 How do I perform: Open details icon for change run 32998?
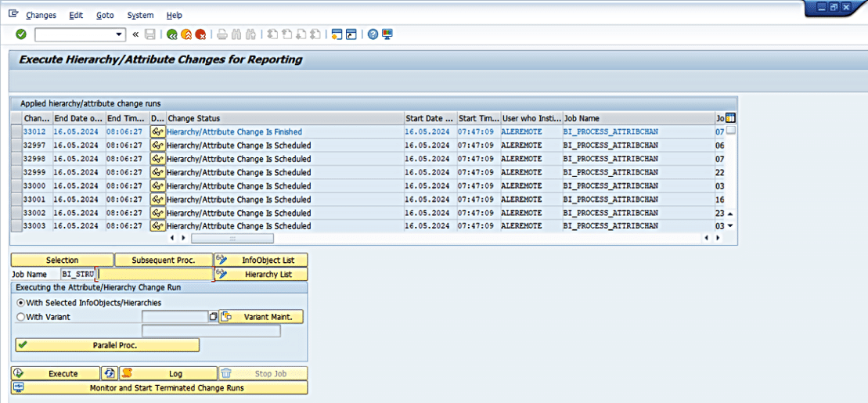coord(158,159)
